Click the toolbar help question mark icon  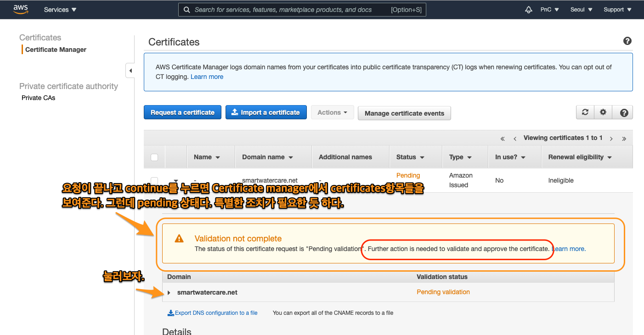tap(623, 112)
